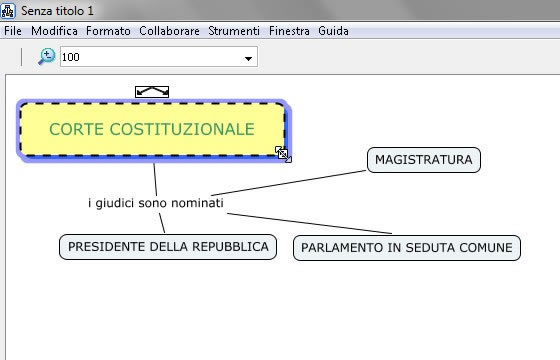This screenshot has height=360, width=560.
Task: Click the link arrows handle above CORTE COSTITUZIONALE
Action: pos(152,92)
